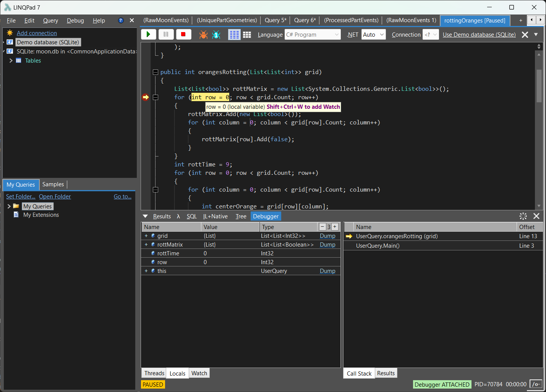
Task: Click the code editor vertical scrollbar thumb
Action: pyautogui.click(x=539, y=86)
